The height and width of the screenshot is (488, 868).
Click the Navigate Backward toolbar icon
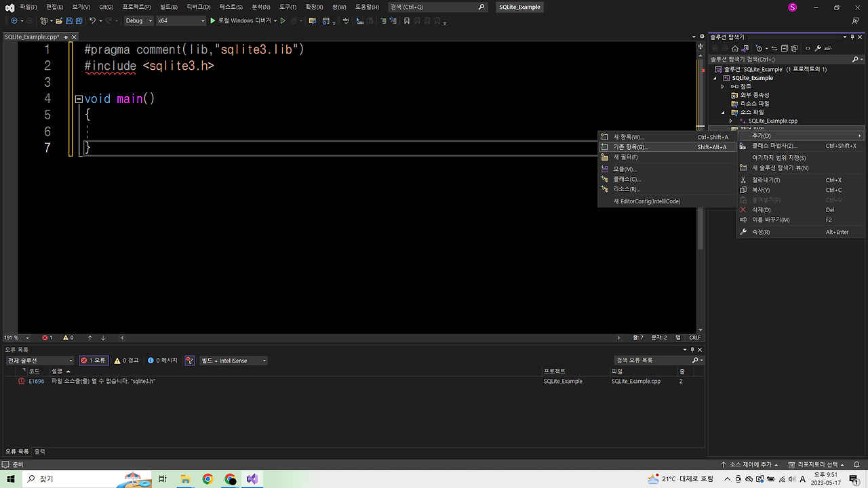click(14, 21)
